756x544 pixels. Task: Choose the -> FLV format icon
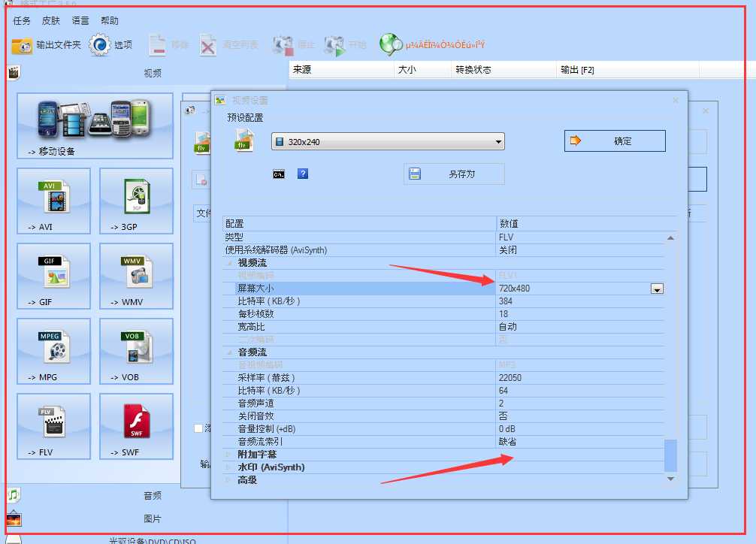53,426
